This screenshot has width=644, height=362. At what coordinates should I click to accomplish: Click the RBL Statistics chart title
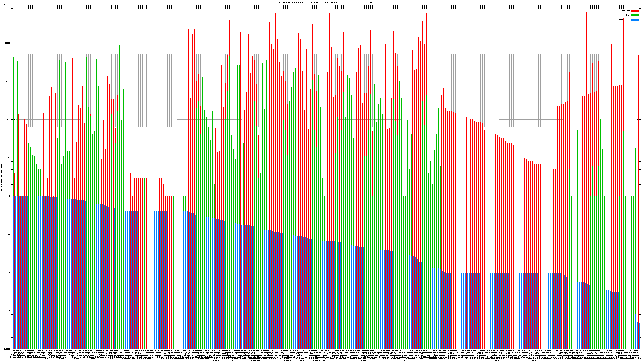click(x=325, y=2)
